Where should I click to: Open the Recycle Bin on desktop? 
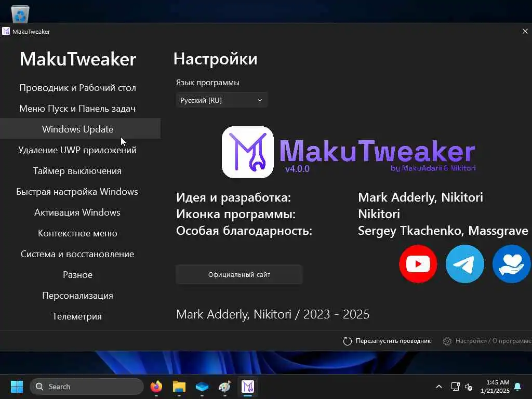tap(20, 14)
